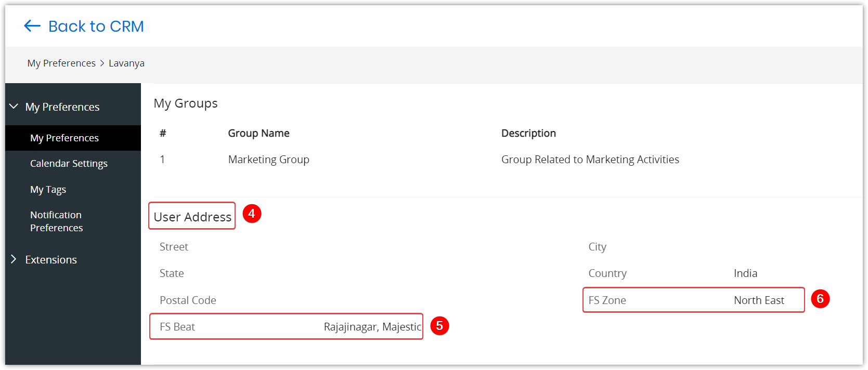Click the FS Zone label
Image resolution: width=868 pixels, height=370 pixels.
607,300
